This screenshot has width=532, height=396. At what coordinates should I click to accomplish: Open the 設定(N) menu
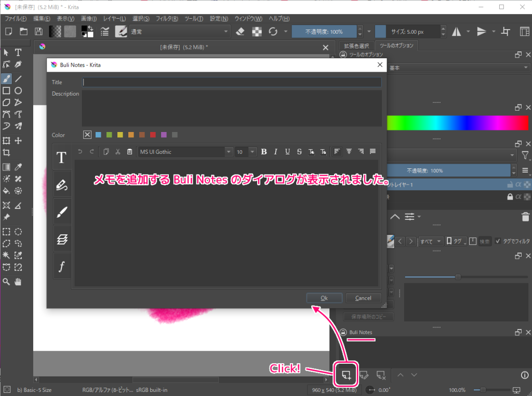click(219, 18)
